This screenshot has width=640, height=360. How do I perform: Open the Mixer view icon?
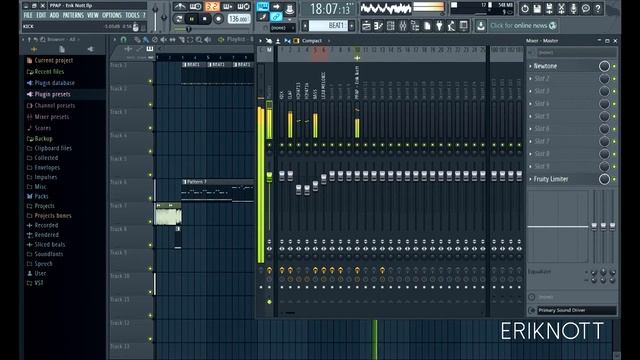point(403,26)
